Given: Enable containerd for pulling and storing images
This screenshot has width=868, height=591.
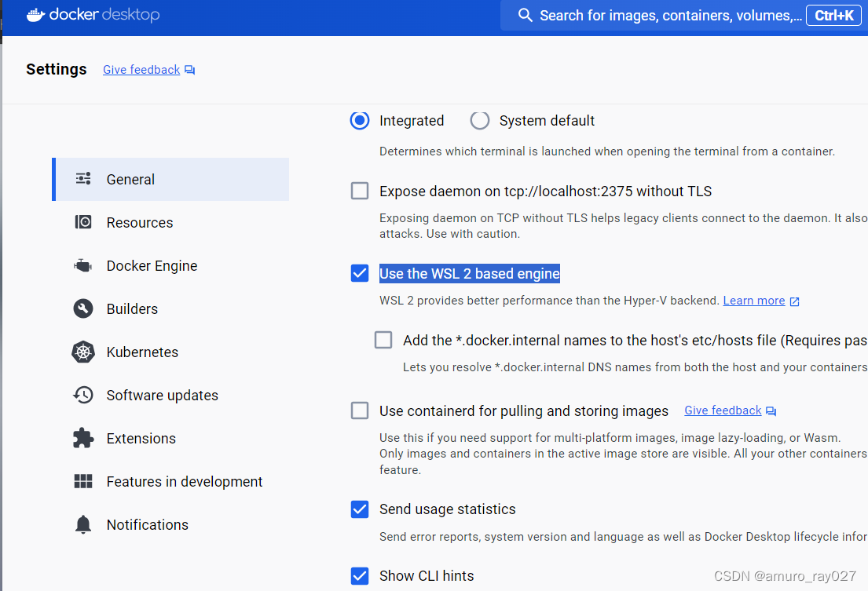Looking at the screenshot, I should tap(360, 410).
